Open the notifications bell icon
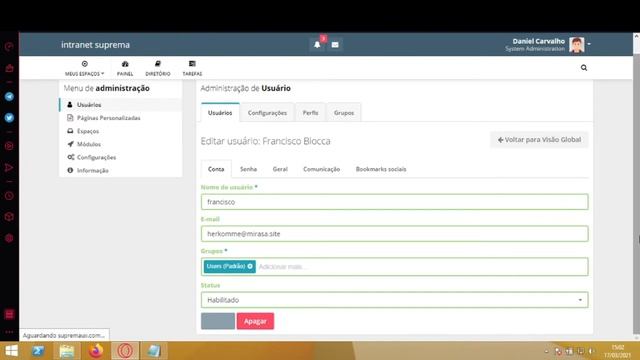Viewport: 640px width, 360px height. click(x=317, y=45)
